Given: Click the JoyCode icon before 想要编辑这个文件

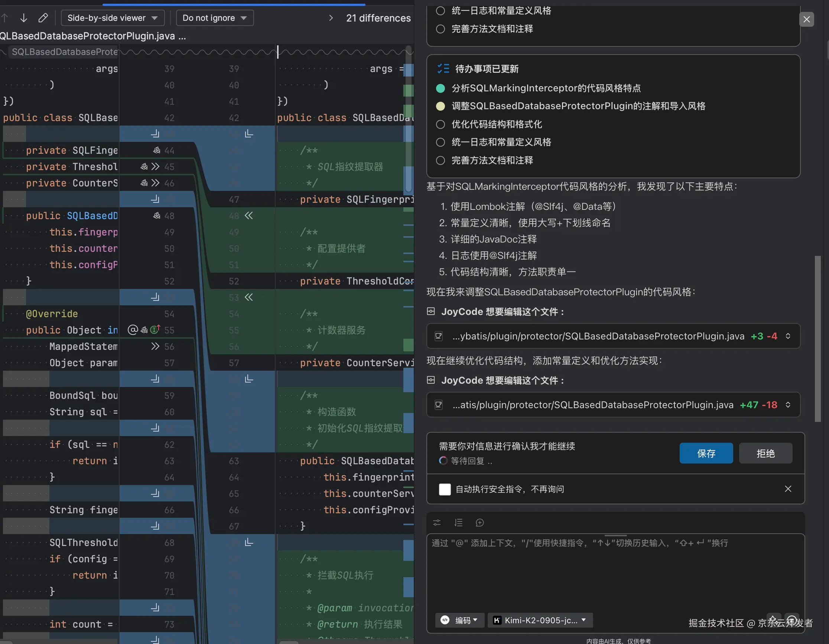Looking at the screenshot, I should click(x=431, y=312).
